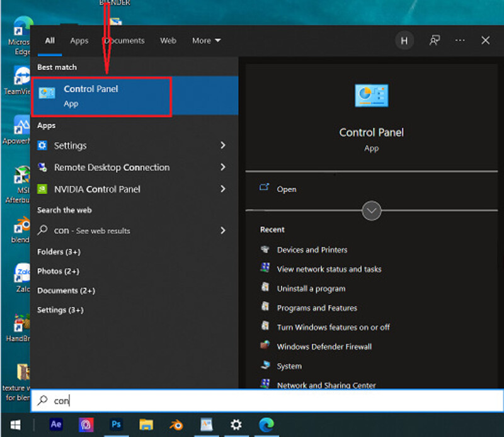Select Remote Desktop Connection result

point(112,167)
